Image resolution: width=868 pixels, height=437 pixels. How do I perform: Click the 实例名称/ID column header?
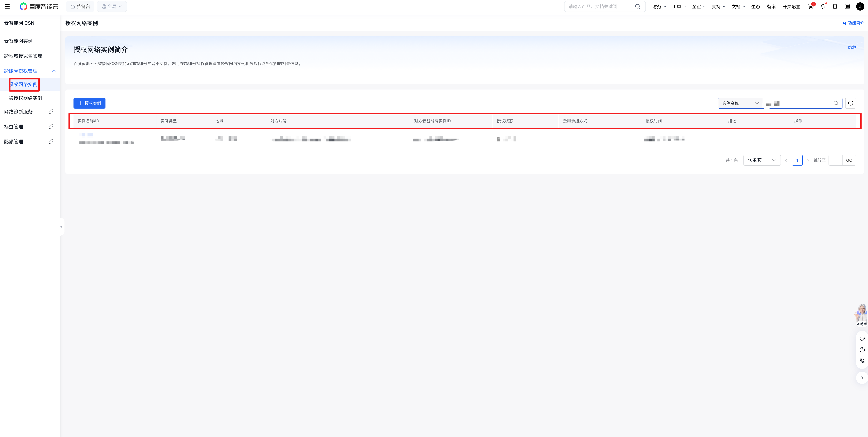[88, 121]
